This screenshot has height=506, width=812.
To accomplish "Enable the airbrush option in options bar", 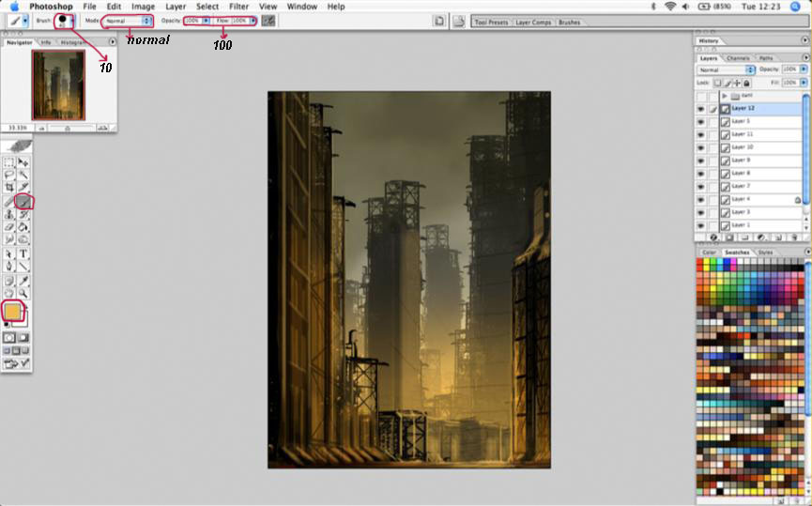I will (x=268, y=20).
